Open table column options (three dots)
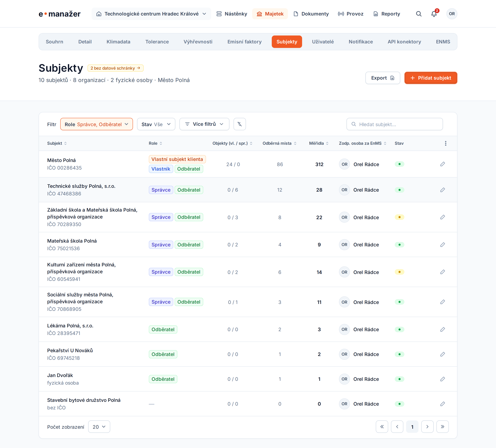This screenshot has width=496, height=448. (x=446, y=143)
